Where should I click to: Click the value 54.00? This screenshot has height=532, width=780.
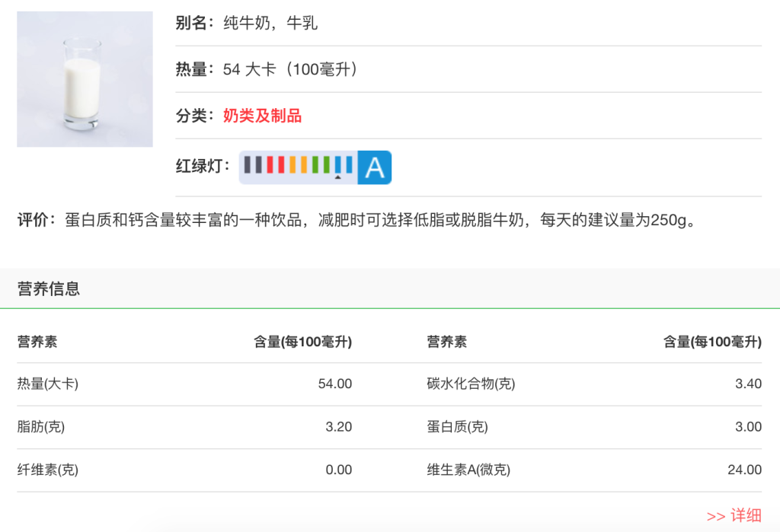(335, 384)
